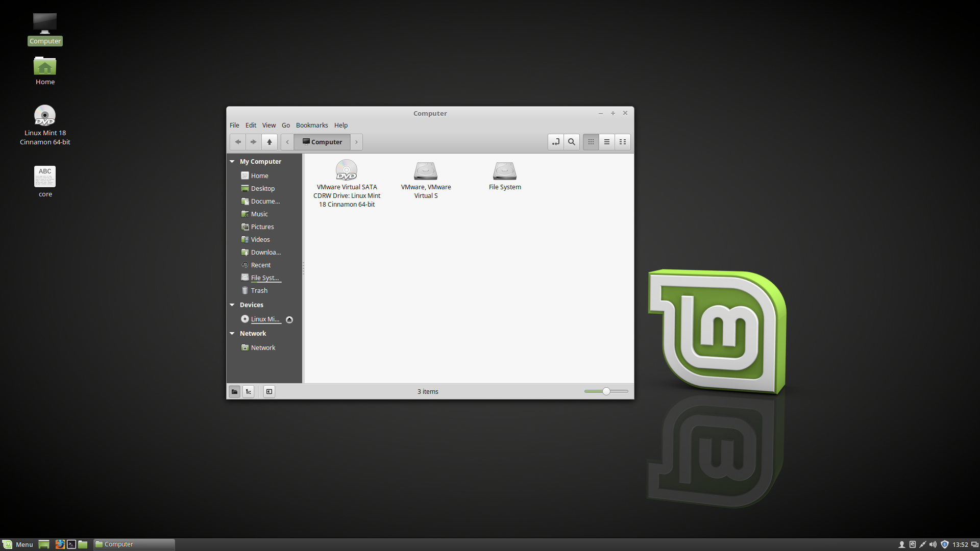Select Linux Mint 18 DVD desktop icon

[x=45, y=125]
